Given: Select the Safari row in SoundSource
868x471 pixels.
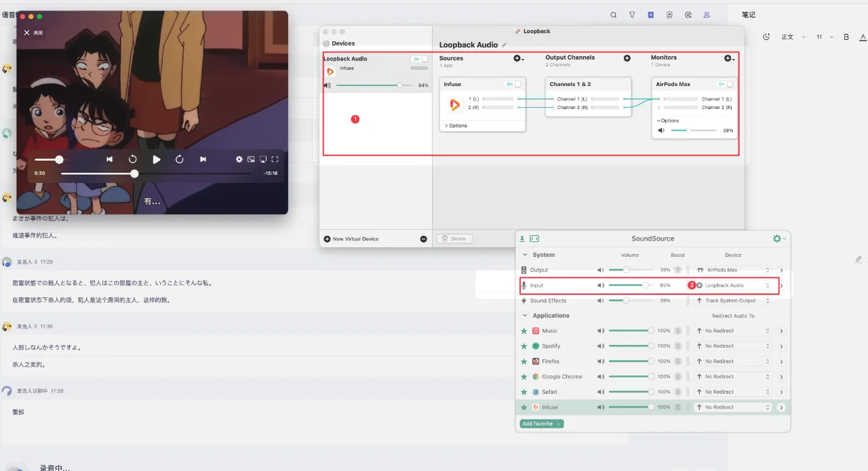Looking at the screenshot, I should tap(652, 392).
